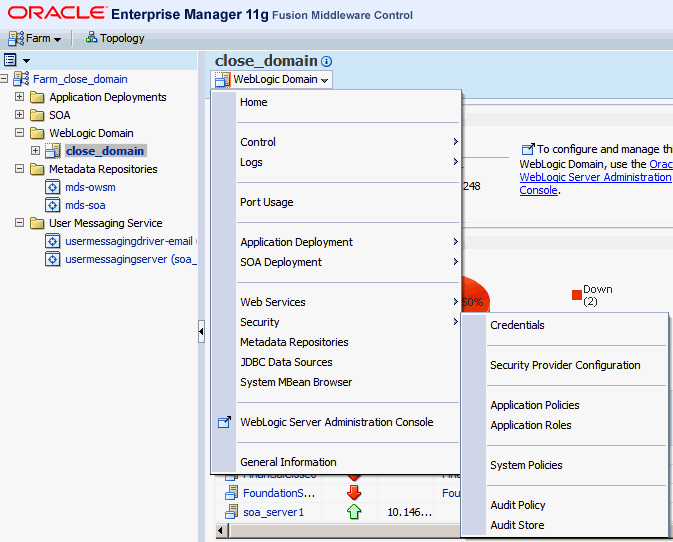Click the mds-soa repository icon

[x=52, y=206]
